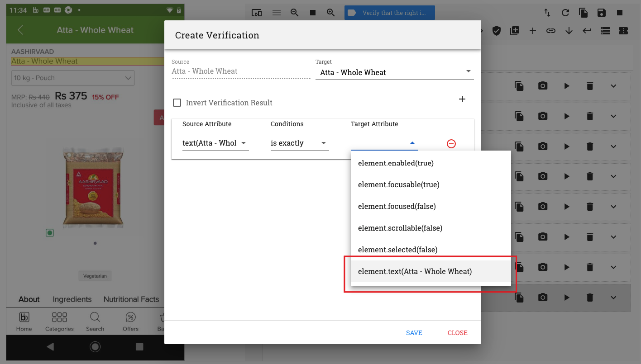Click the Verify that the right i... label button
The width and height of the screenshot is (641, 364).
[390, 13]
